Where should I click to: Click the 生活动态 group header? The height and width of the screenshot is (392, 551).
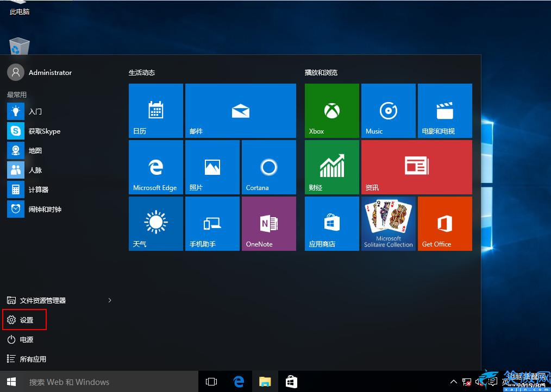tap(142, 72)
